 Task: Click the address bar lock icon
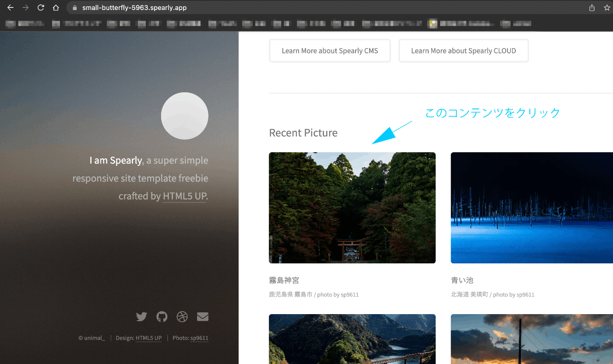[75, 8]
